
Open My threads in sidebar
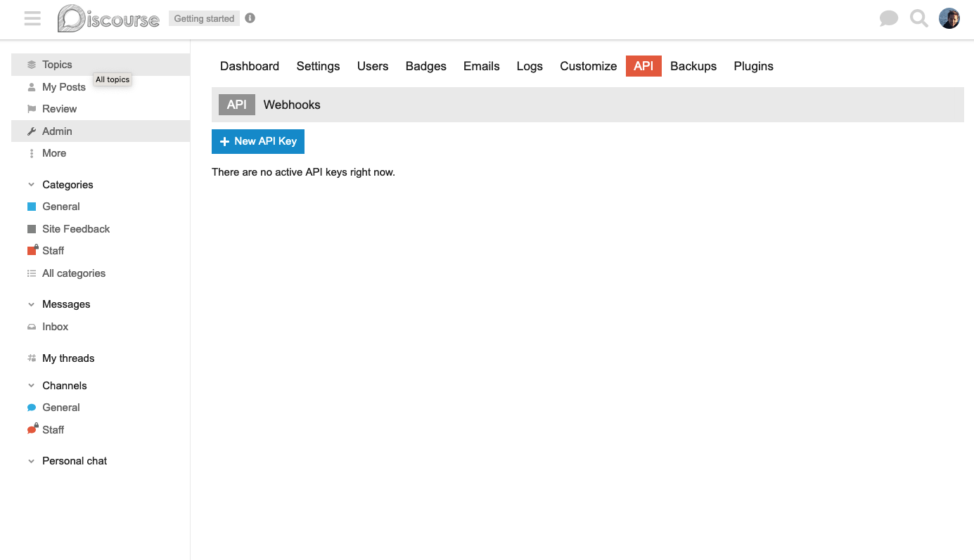pyautogui.click(x=68, y=358)
